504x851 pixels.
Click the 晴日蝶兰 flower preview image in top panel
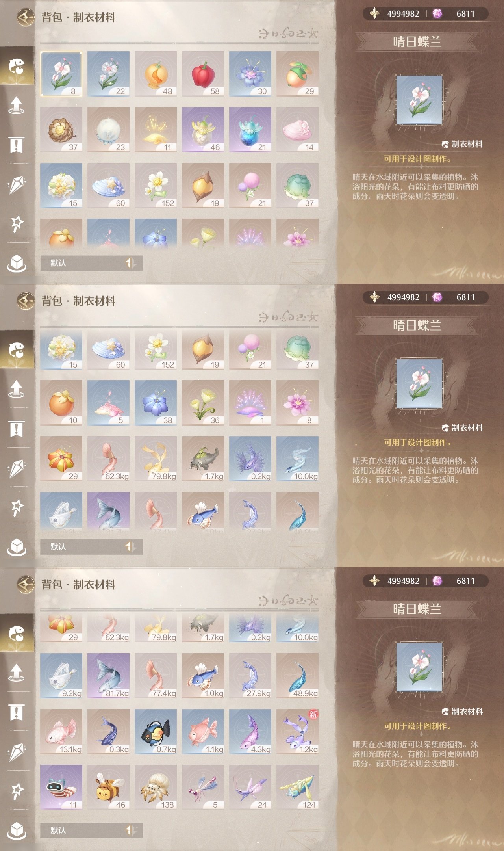coord(419,100)
